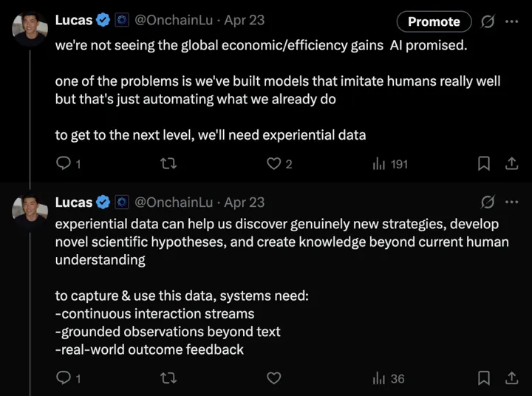Click Lucas's profile picture on first tweet
Image resolution: width=532 pixels, height=396 pixels.
click(x=30, y=28)
